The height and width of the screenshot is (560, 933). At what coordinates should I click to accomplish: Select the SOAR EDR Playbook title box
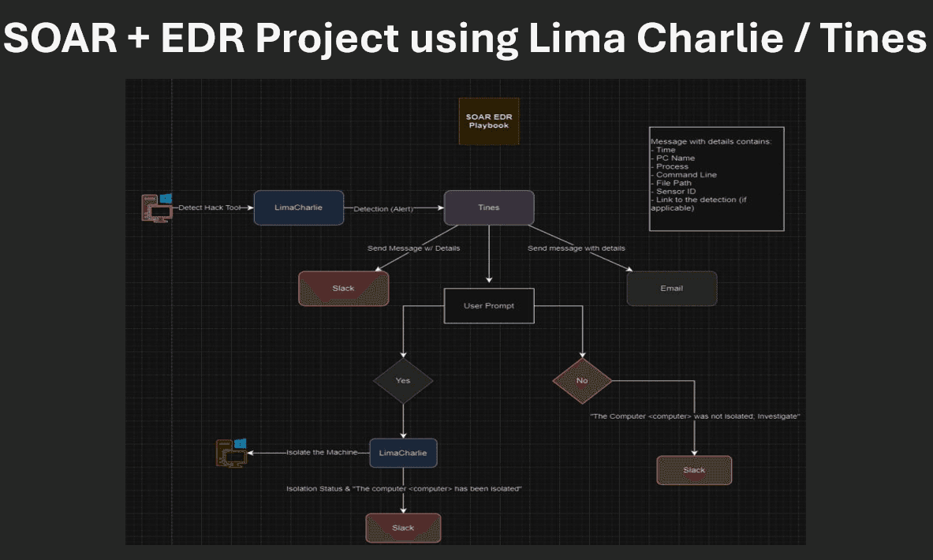tap(489, 121)
